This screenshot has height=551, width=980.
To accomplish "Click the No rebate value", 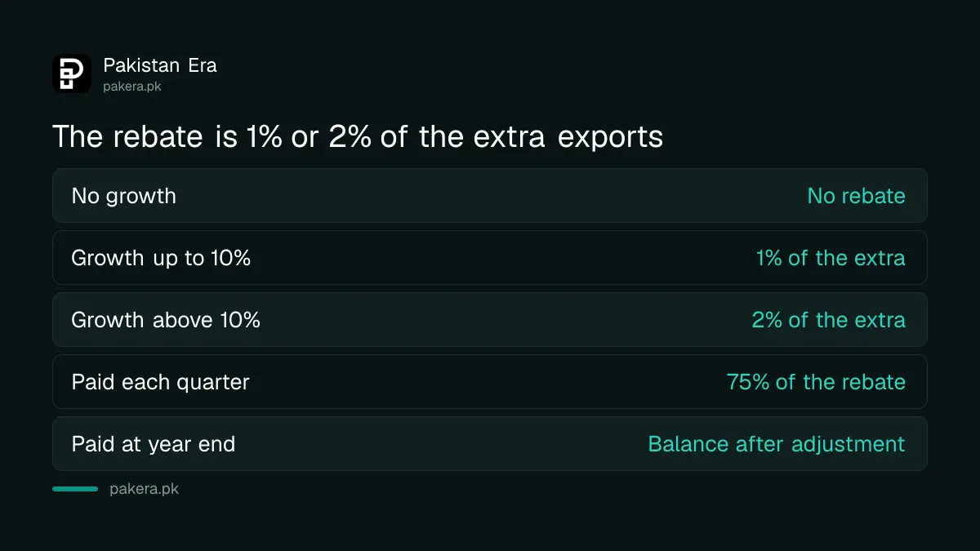I will [856, 196].
